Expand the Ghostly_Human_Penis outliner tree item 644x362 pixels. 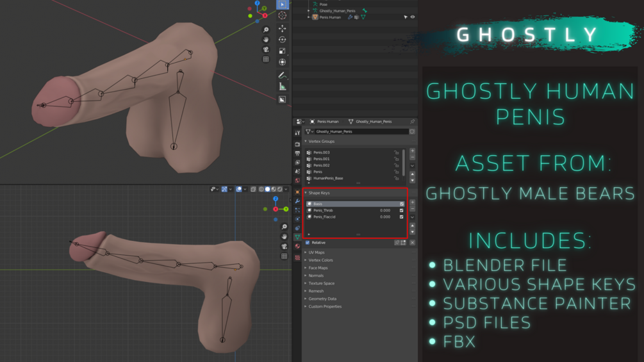(309, 11)
